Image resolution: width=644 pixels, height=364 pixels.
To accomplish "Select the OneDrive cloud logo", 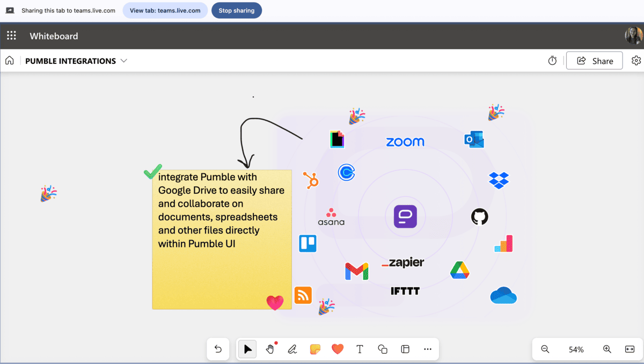I will (503, 295).
